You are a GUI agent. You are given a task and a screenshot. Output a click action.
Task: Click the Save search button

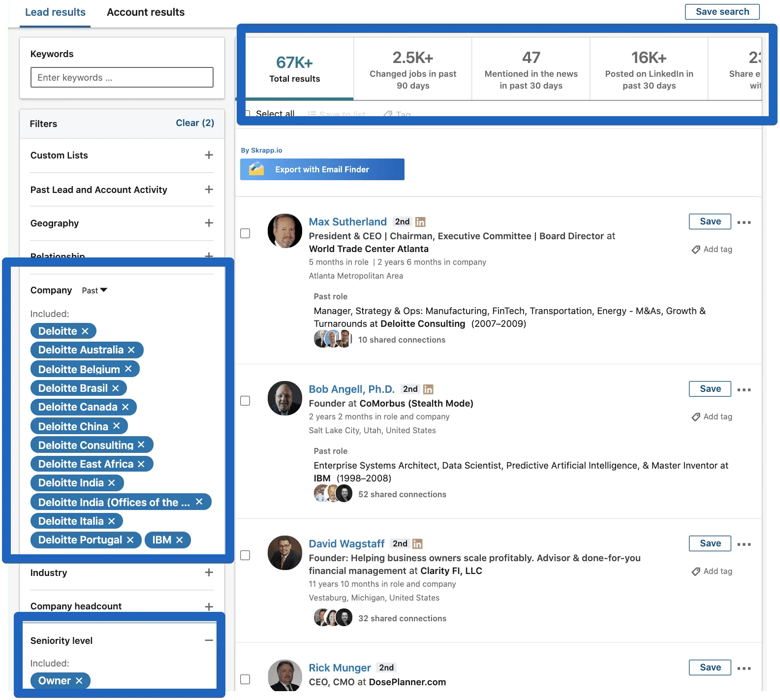click(x=722, y=12)
